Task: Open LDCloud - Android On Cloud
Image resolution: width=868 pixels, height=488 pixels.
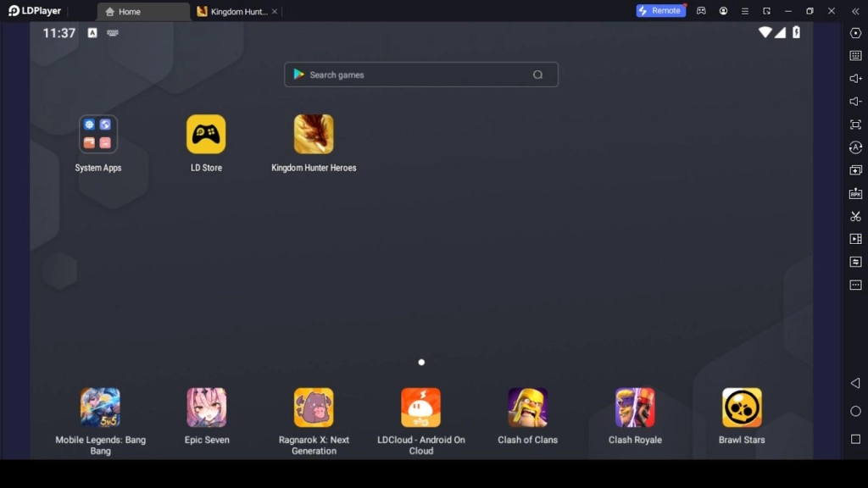Action: point(420,408)
